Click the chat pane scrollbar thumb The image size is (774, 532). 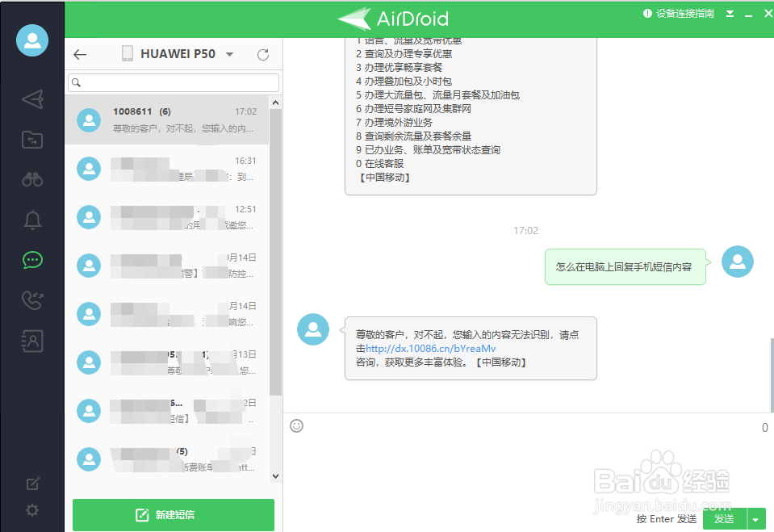click(x=772, y=375)
